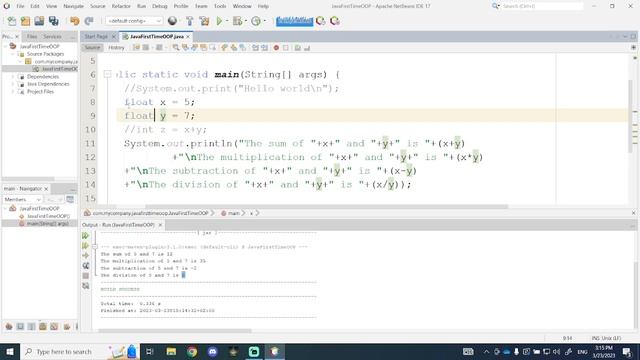Click the Stop Macro Recording square icon
Screen dimensions: 640x360
[286, 48]
